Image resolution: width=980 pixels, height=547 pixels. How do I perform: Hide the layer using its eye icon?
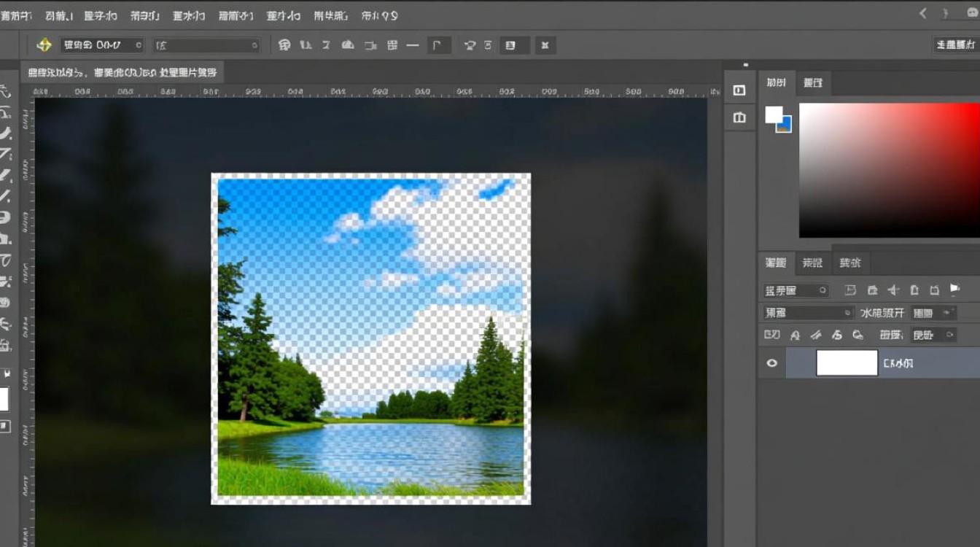771,362
